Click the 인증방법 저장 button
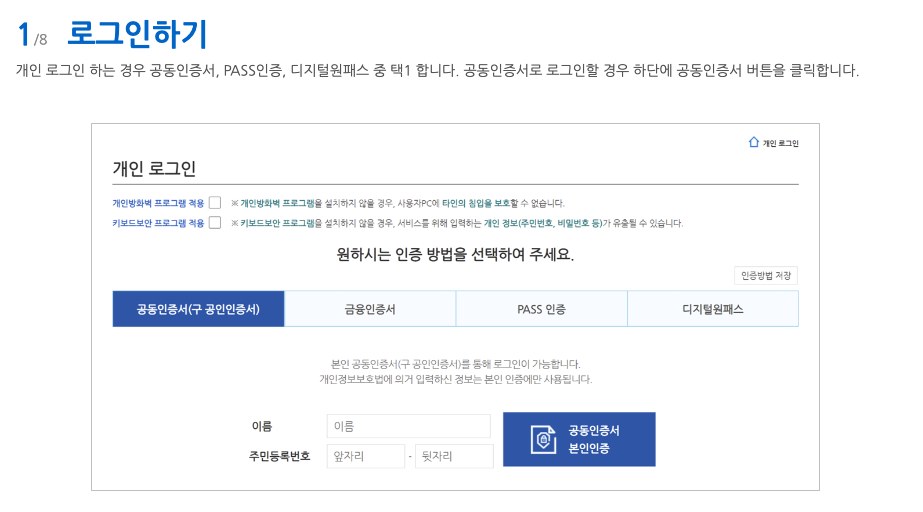Screen dimensions: 923x512 766,275
